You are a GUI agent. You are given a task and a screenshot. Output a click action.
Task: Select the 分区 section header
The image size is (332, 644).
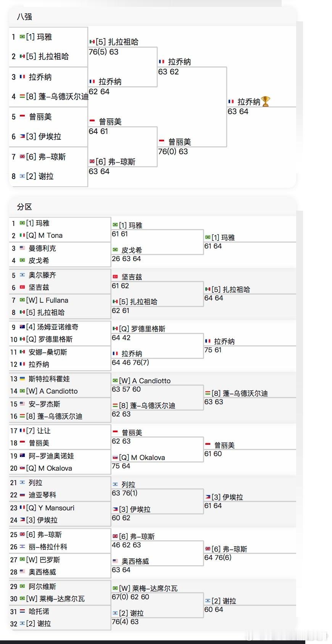coord(24,207)
